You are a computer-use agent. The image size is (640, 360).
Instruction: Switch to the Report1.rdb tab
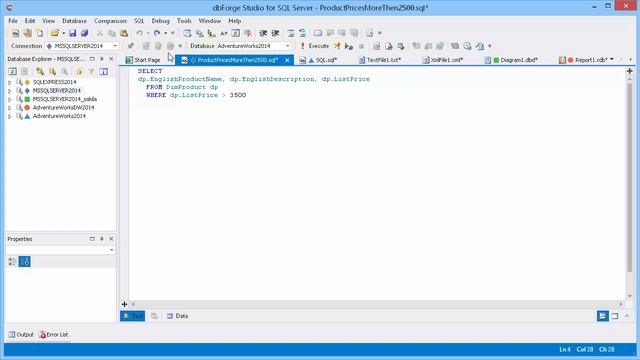583,60
